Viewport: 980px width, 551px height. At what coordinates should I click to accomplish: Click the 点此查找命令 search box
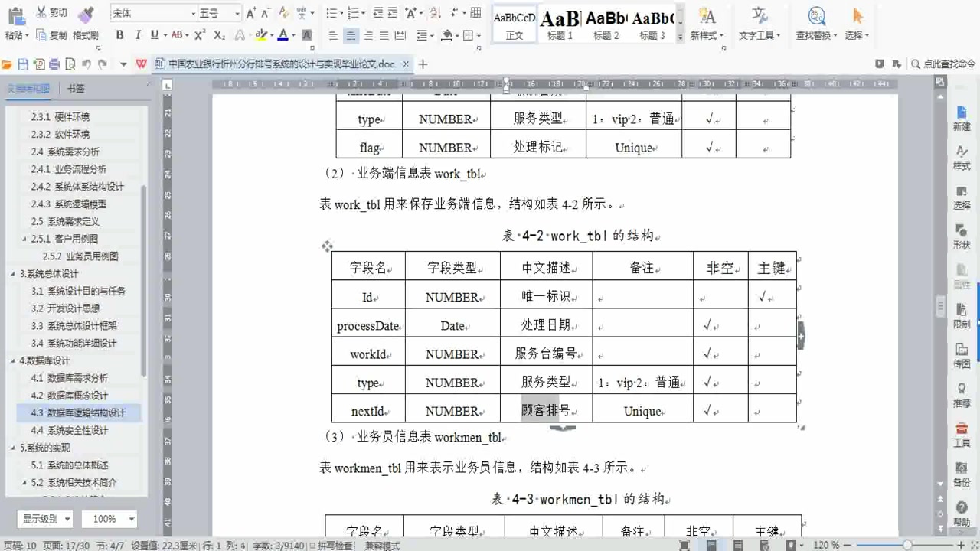(944, 64)
